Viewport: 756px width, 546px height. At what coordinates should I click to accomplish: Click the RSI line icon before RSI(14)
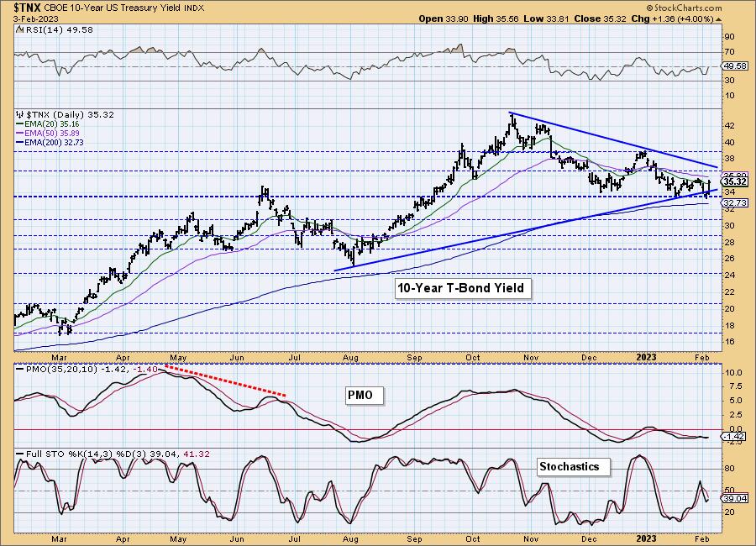[19, 29]
